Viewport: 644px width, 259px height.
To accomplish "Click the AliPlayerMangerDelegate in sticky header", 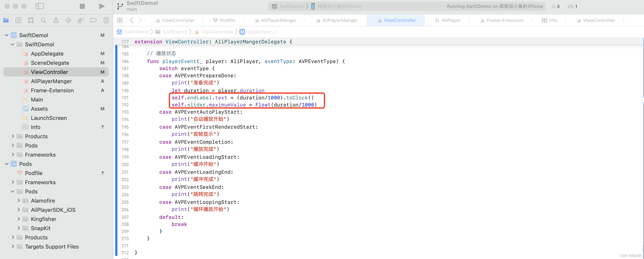I will (250, 42).
